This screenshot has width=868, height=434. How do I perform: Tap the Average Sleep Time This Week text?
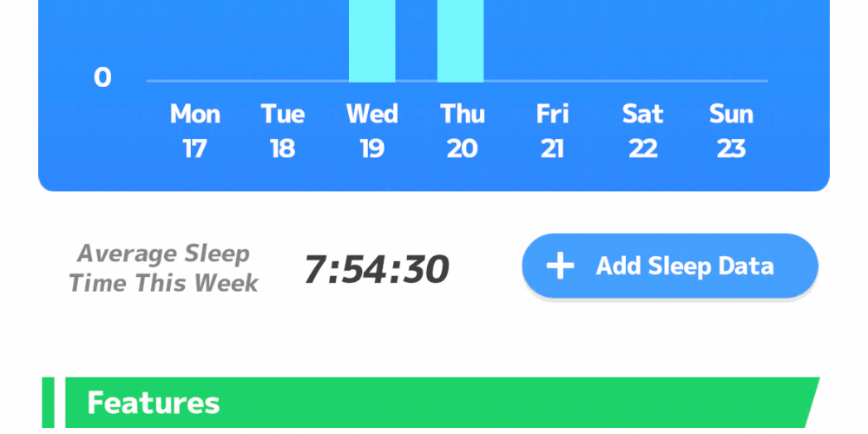pyautogui.click(x=163, y=268)
